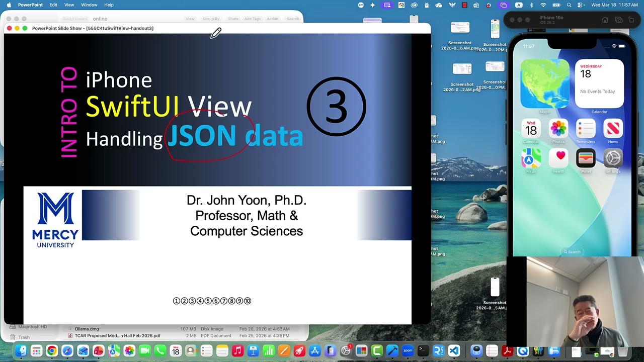Open Spotlight search in menu bar
644x362 pixels.
569,5
